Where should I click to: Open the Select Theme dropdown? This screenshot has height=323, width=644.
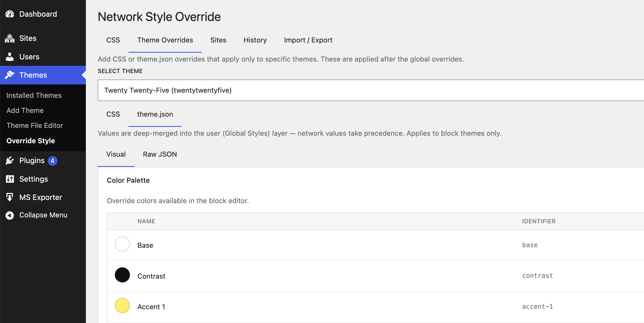pos(371,90)
